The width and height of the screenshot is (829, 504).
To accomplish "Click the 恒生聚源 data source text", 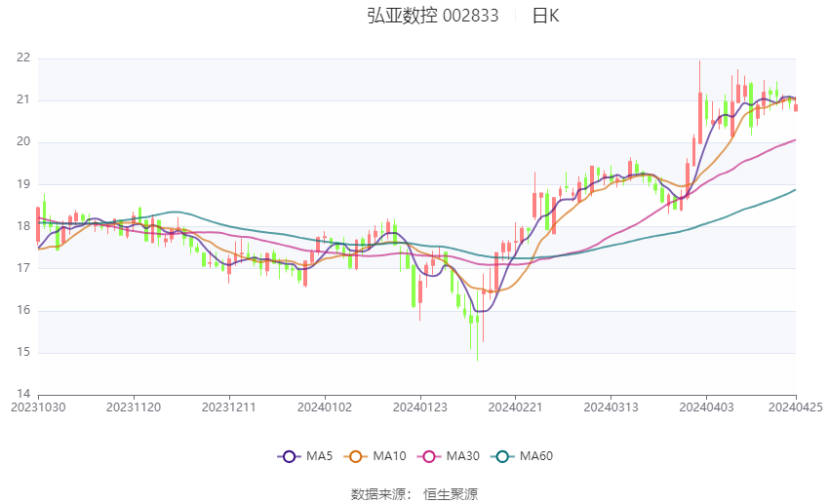I will click(451, 494).
